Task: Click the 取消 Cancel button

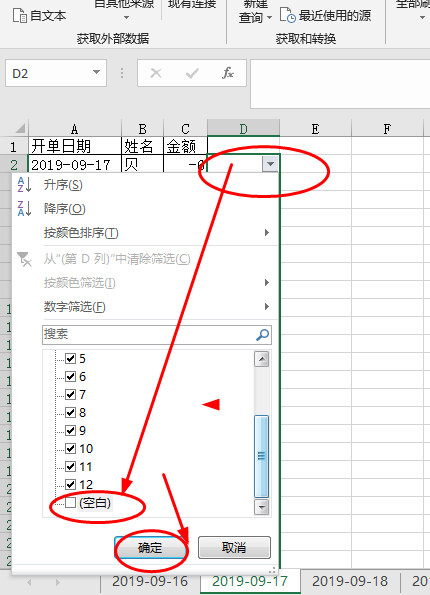Action: coord(234,548)
